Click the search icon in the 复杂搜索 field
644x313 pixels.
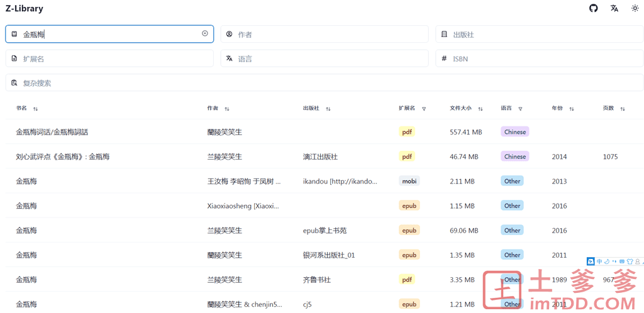(14, 82)
